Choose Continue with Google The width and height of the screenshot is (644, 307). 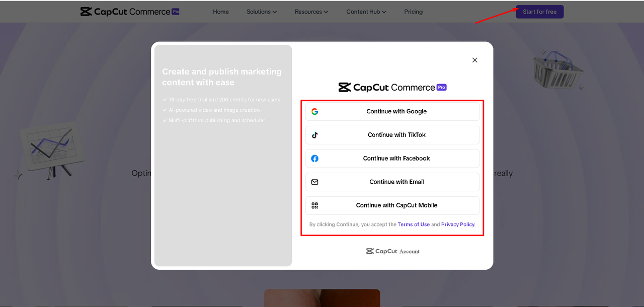(396, 112)
